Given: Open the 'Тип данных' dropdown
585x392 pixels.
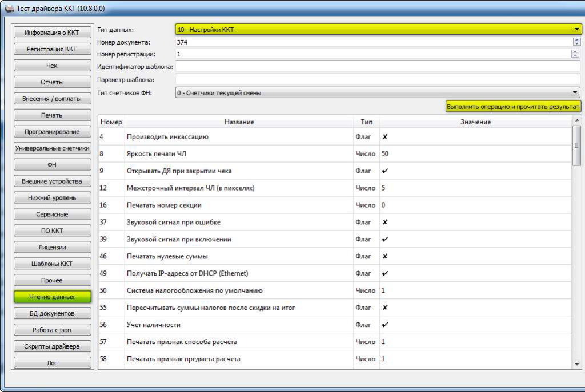Looking at the screenshot, I should (377, 29).
